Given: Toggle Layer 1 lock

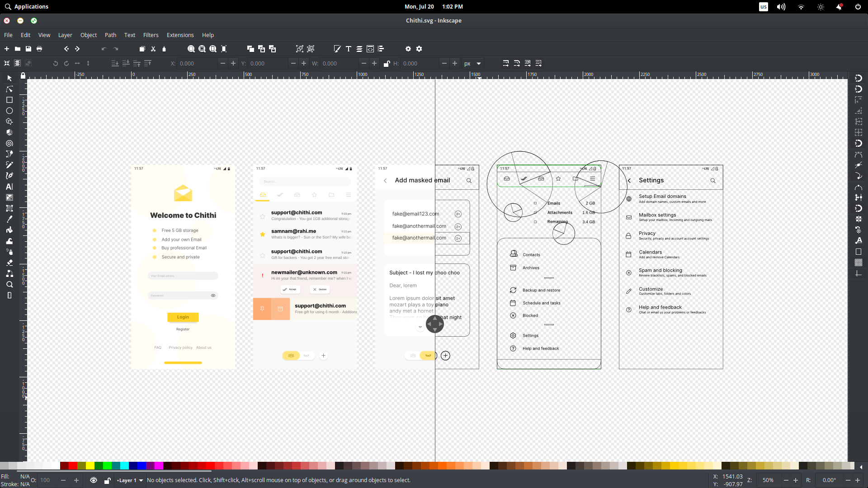Looking at the screenshot, I should 108,480.
